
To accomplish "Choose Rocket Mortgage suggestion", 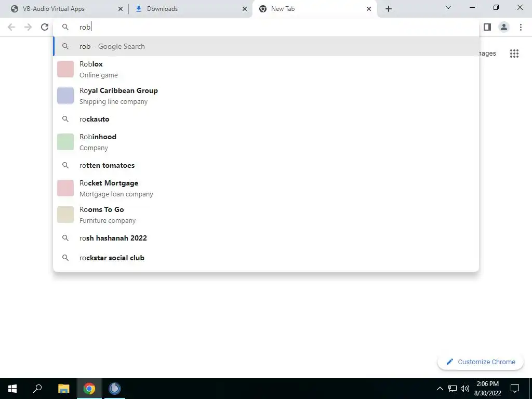I will point(266,188).
